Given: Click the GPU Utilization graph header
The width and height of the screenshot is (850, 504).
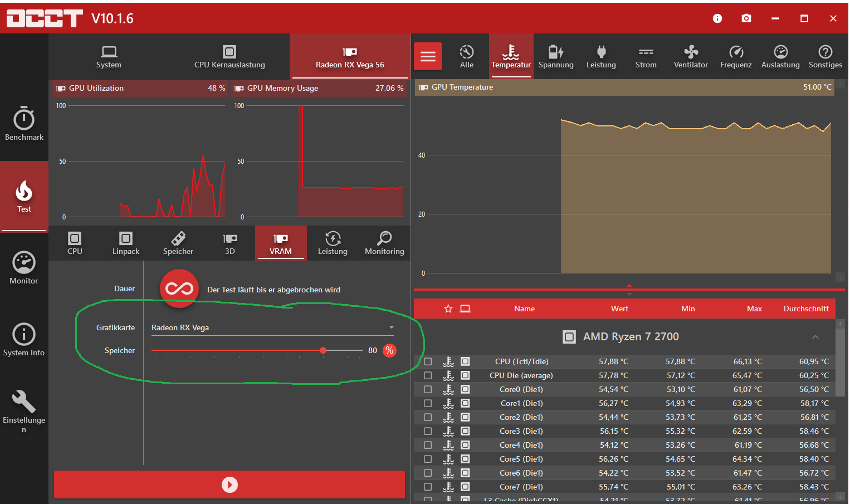Looking at the screenshot, I should click(x=140, y=89).
